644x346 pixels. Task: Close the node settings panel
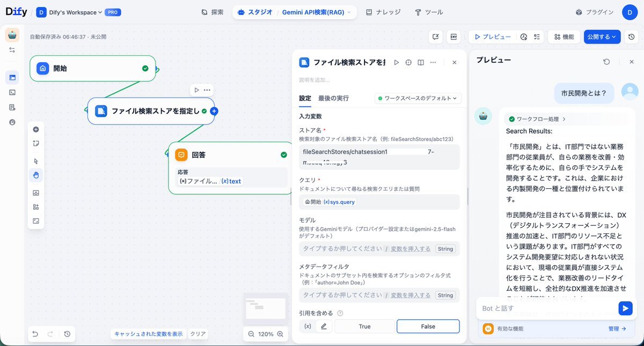pyautogui.click(x=454, y=62)
